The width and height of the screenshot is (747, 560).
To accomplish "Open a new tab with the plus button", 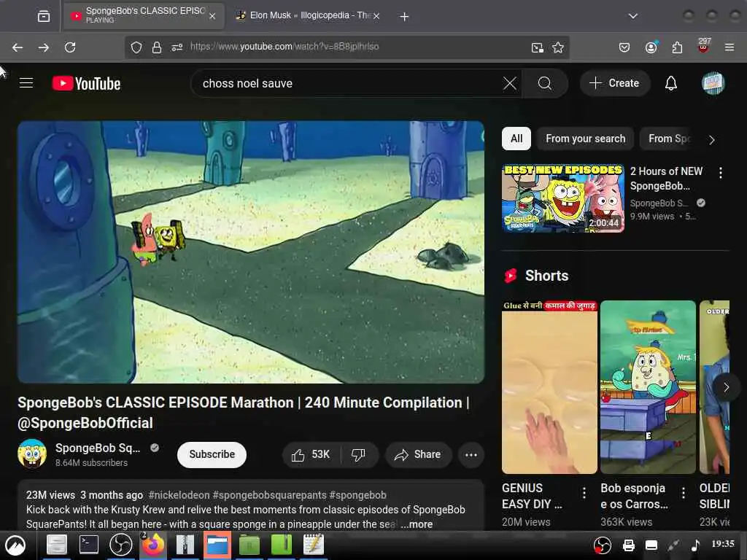I will coord(404,17).
